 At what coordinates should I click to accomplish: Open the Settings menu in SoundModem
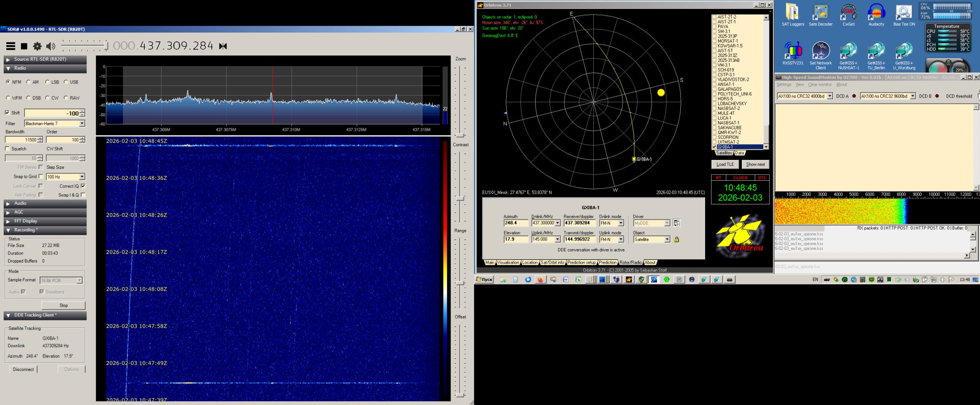784,85
